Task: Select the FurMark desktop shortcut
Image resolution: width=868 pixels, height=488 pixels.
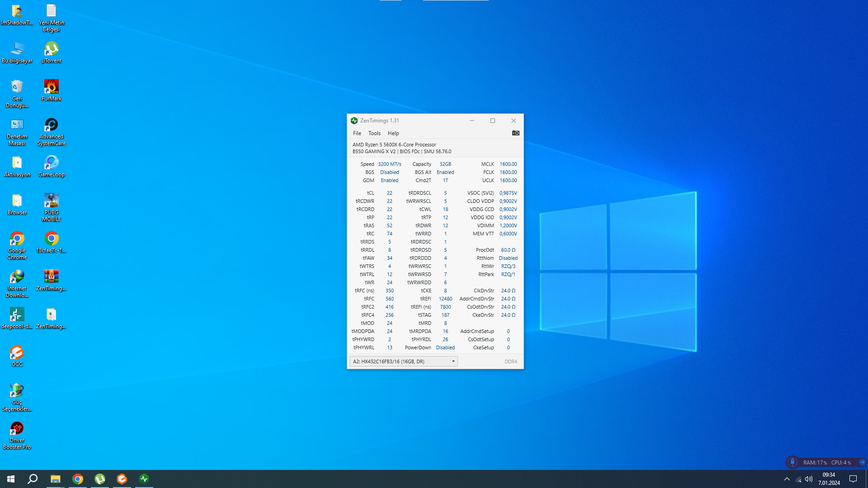Action: pos(51,91)
